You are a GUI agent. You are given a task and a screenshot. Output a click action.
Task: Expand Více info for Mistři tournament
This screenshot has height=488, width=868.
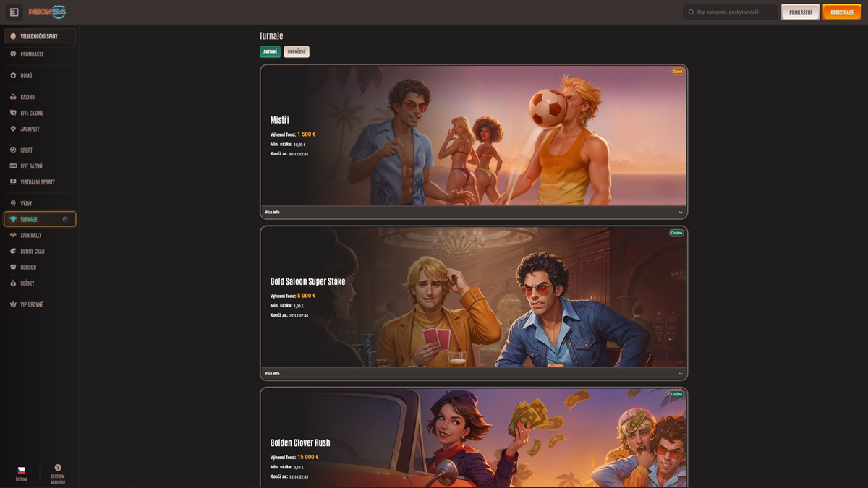473,213
